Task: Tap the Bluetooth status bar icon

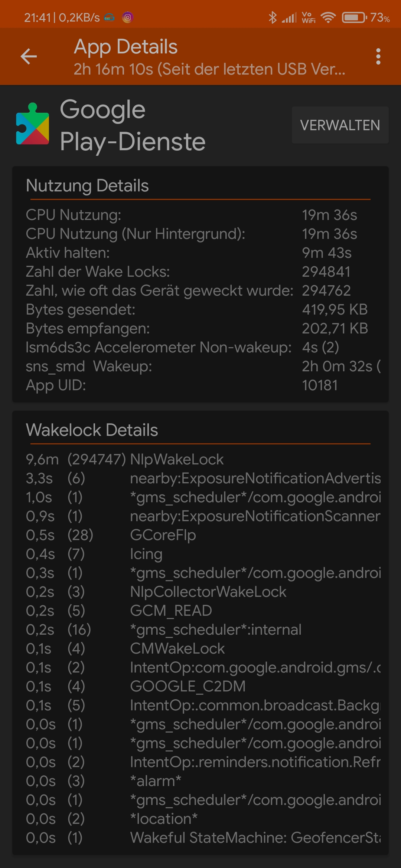Action: click(x=273, y=17)
